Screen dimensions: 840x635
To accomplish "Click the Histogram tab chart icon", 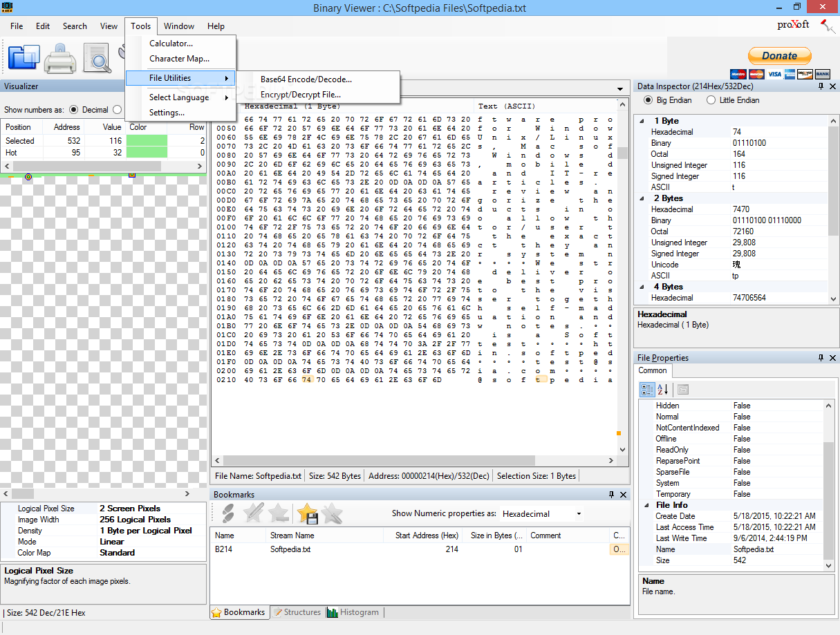I will (x=333, y=612).
